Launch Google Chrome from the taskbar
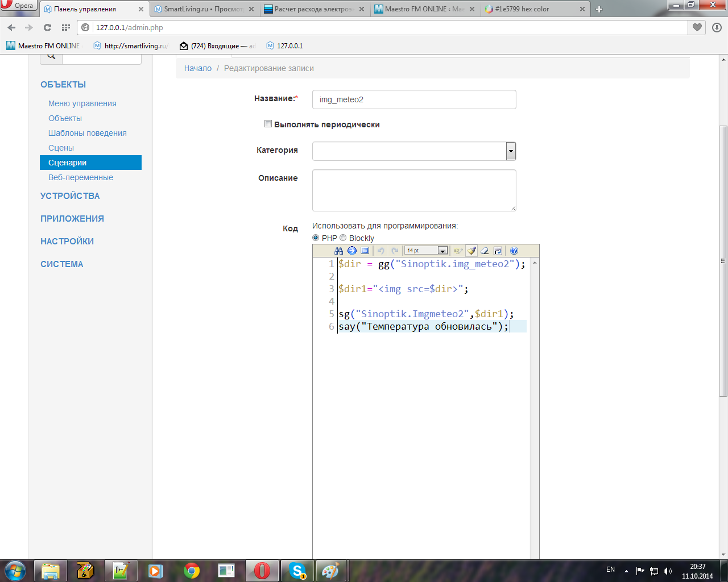Viewport: 728px width, 582px height. pos(192,571)
